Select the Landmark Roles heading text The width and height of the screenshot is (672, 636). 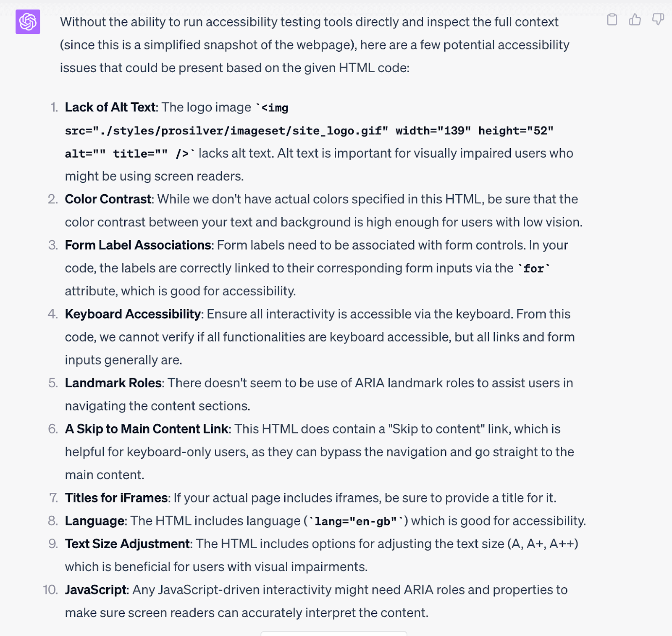(x=113, y=383)
